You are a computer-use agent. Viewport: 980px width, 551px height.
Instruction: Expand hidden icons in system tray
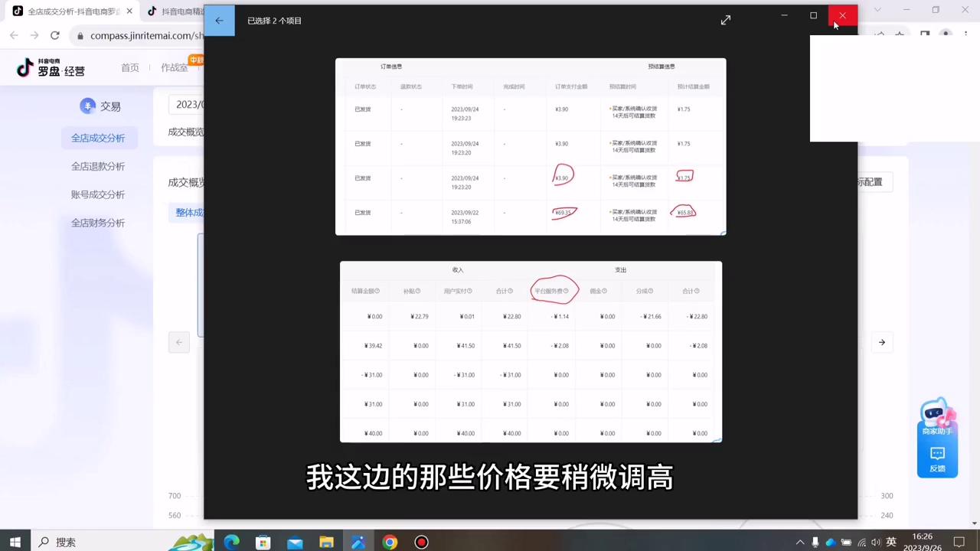(x=801, y=543)
